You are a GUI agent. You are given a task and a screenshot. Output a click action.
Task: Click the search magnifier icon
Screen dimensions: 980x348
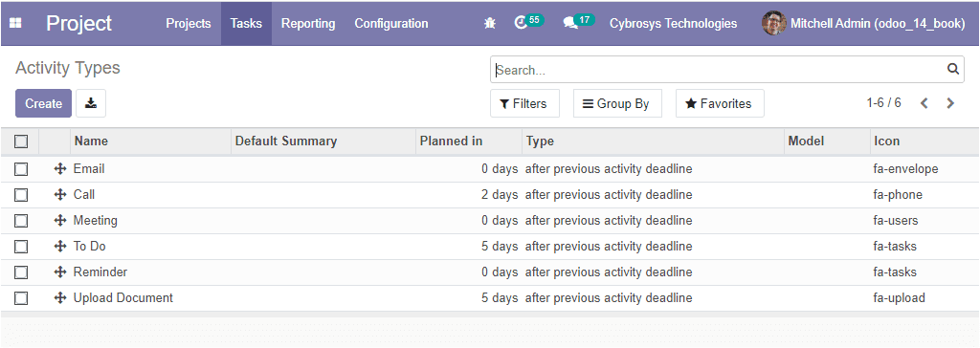point(952,69)
